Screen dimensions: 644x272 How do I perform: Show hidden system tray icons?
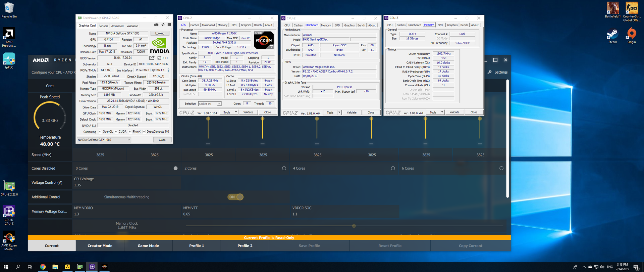pos(584,267)
